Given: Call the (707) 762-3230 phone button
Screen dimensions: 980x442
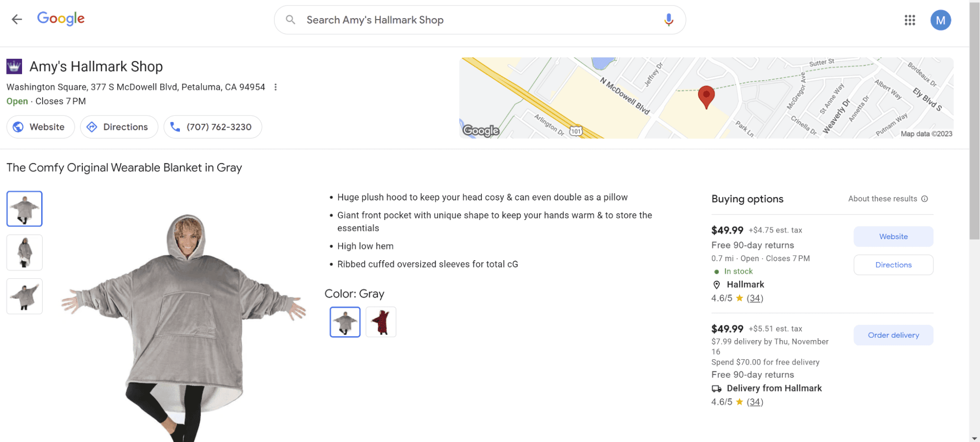Looking at the screenshot, I should 212,127.
